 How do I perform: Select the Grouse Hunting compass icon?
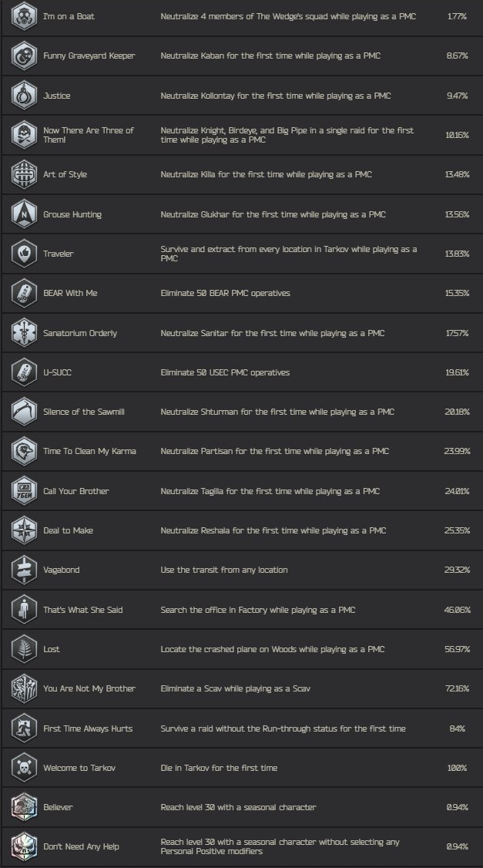[x=25, y=214]
